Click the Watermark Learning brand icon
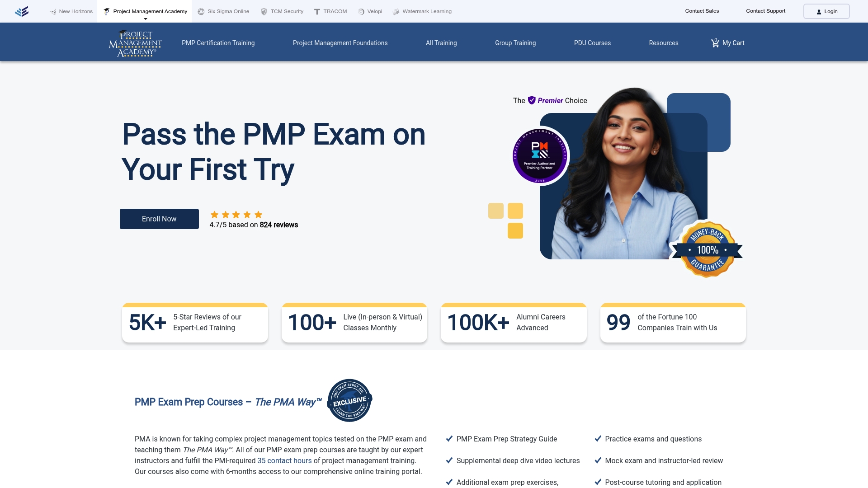The image size is (868, 488). [x=396, y=11]
